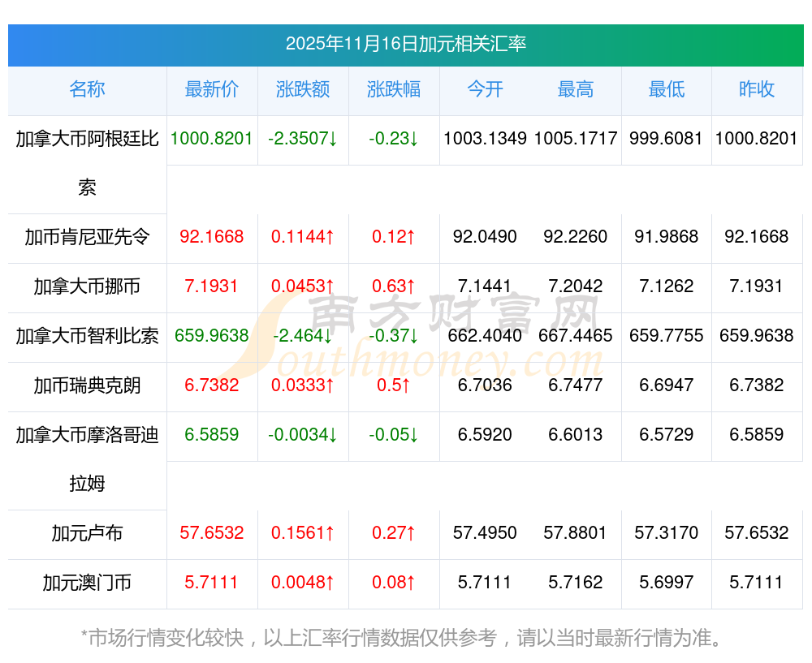Open the 加元卢布 currency pair
Screen dimensions: 812x663
point(87,533)
